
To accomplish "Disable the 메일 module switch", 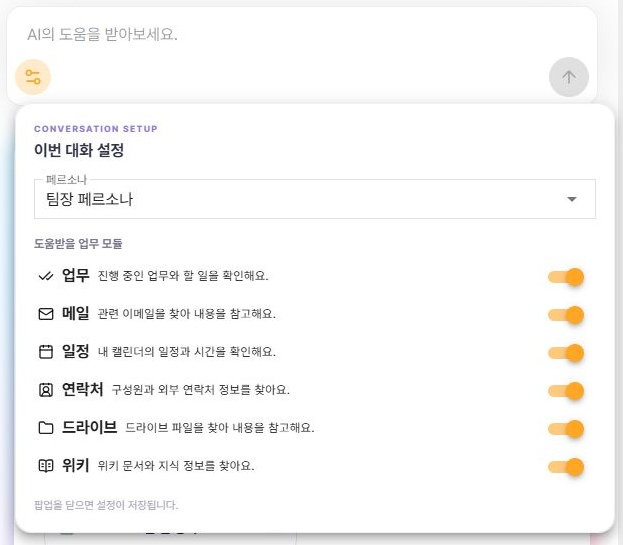I will [x=566, y=315].
